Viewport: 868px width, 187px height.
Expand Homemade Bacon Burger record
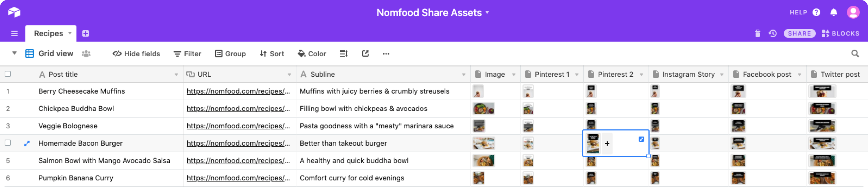[27, 144]
